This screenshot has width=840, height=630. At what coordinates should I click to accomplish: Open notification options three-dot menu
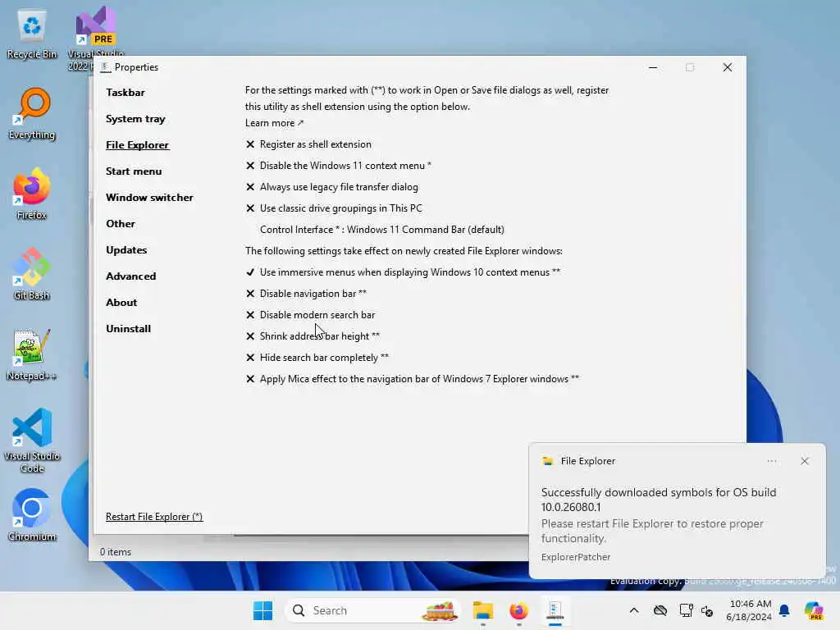772,461
